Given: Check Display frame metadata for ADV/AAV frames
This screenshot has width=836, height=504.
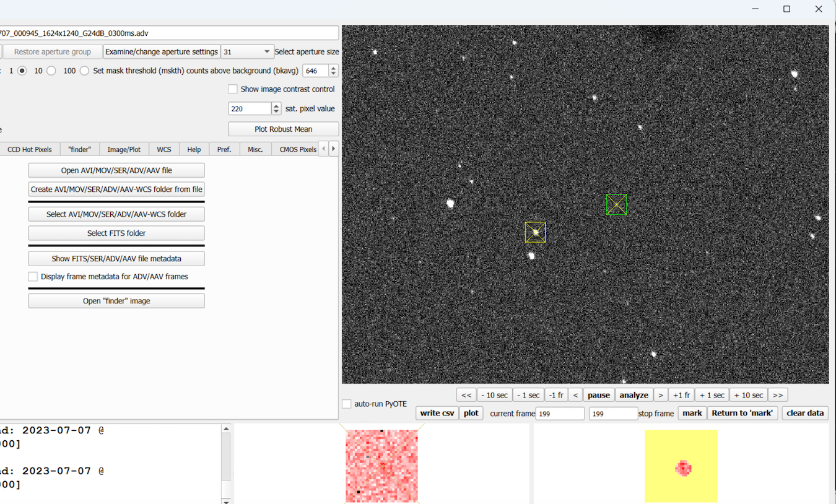Looking at the screenshot, I should pyautogui.click(x=33, y=277).
